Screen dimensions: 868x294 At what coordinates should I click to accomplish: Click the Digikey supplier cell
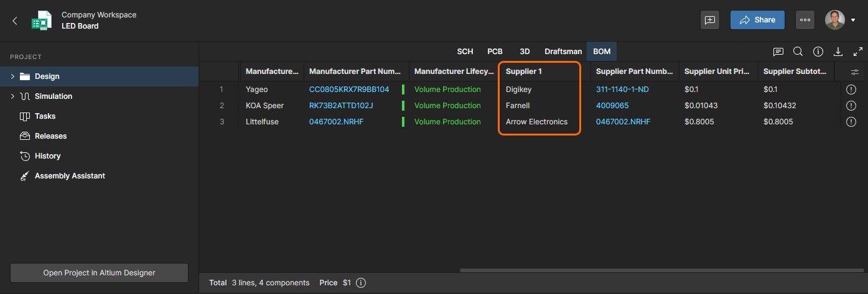pos(544,90)
